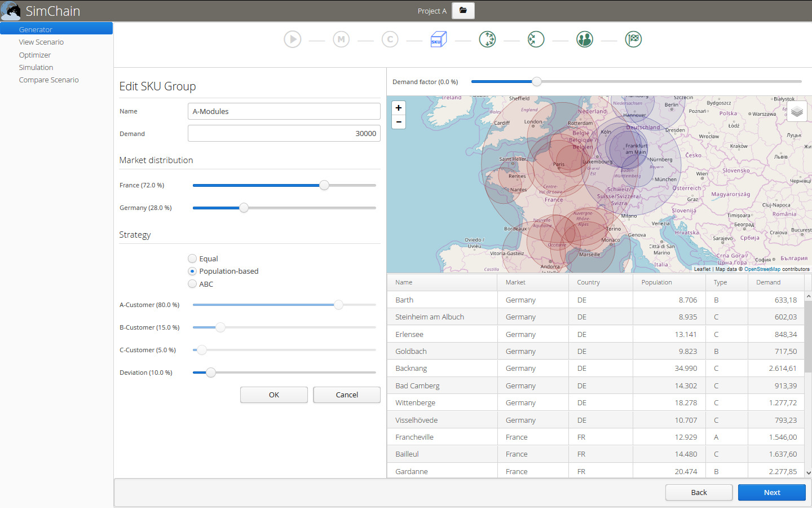Viewport: 812px width, 508px height.
Task: Click the play/start wizard step icon
Action: [x=292, y=40]
